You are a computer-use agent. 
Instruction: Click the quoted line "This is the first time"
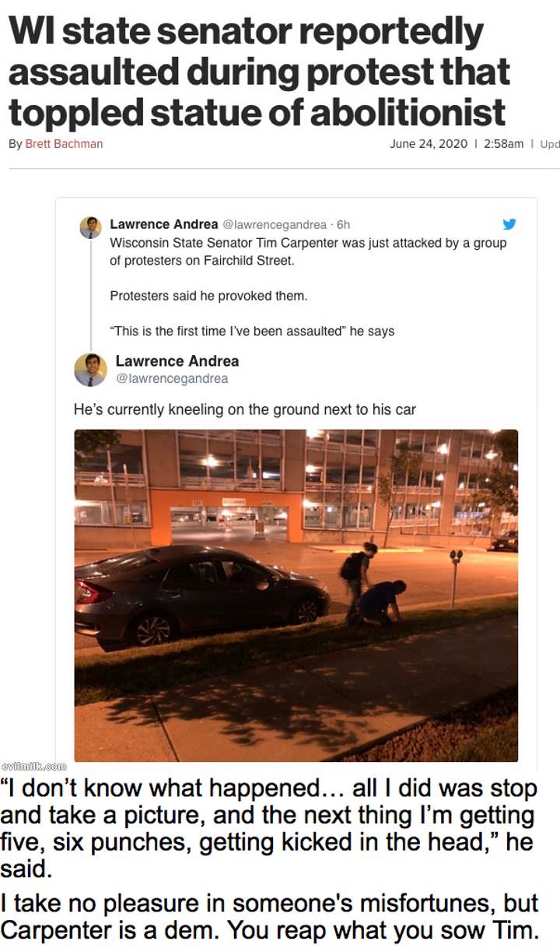[x=252, y=331]
